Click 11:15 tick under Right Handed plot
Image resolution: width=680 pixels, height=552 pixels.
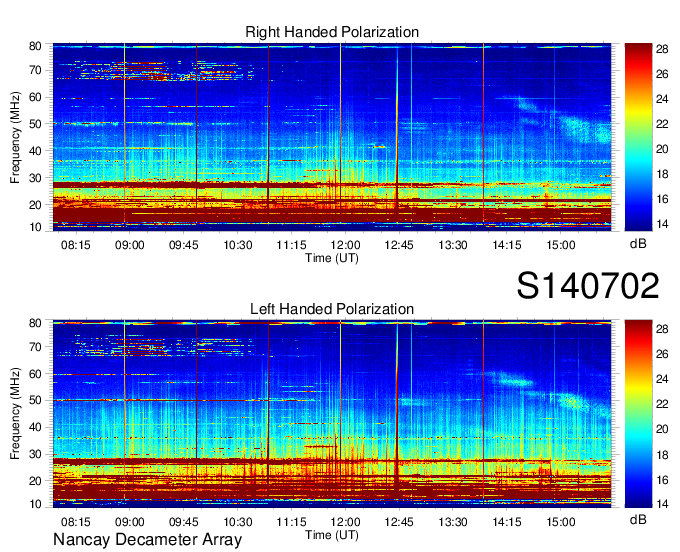tap(291, 245)
